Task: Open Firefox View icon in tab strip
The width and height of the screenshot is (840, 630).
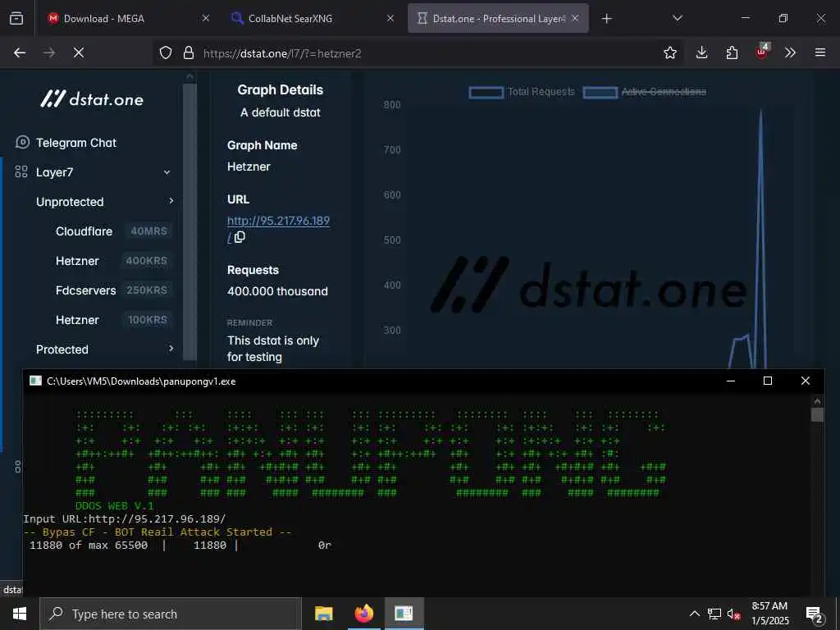Action: pyautogui.click(x=16, y=18)
